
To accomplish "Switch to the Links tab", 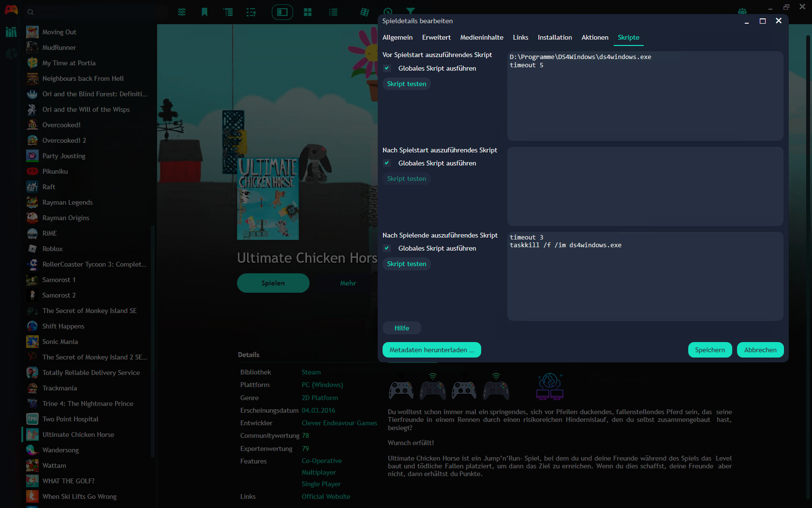I will 520,37.
